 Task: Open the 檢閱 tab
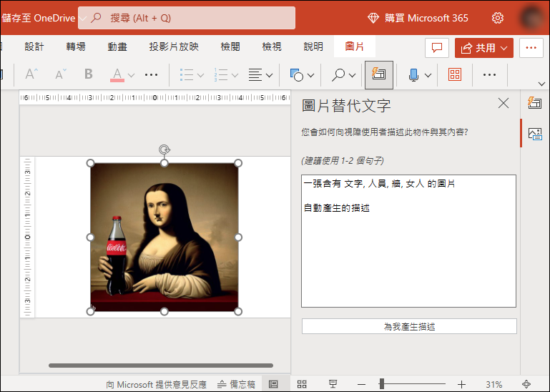coord(230,46)
